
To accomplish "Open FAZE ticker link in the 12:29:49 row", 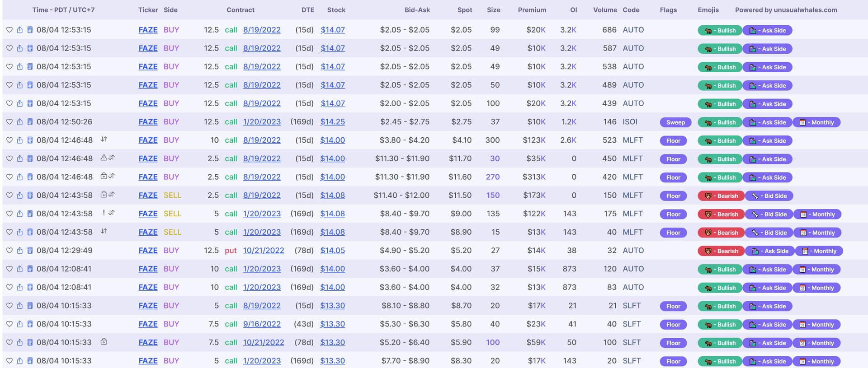I will point(148,251).
